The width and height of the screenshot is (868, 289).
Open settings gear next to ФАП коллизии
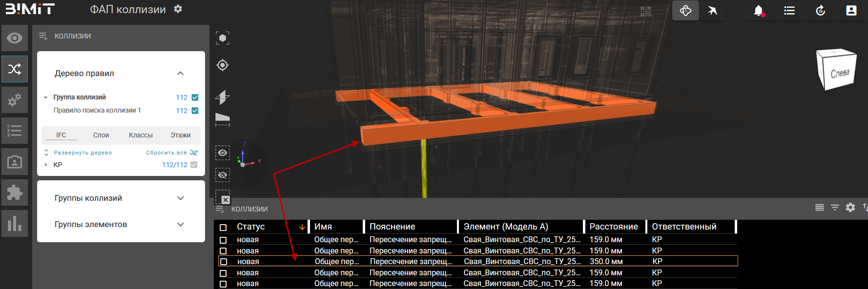click(178, 9)
